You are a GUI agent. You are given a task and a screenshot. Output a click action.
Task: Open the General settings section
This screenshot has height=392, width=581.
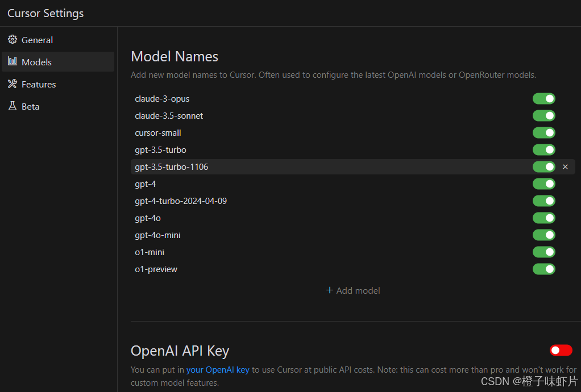(58, 40)
